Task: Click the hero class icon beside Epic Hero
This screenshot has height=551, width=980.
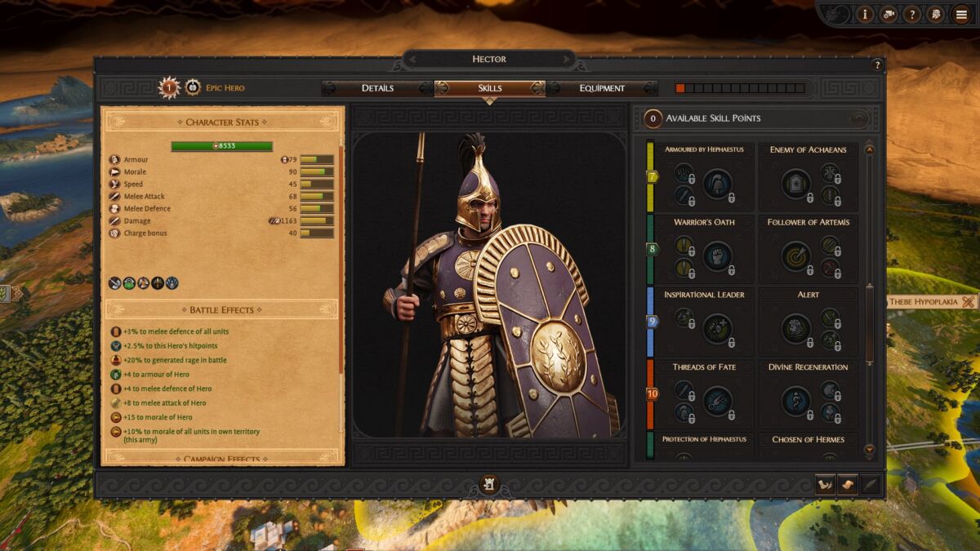Action: pyautogui.click(x=193, y=87)
